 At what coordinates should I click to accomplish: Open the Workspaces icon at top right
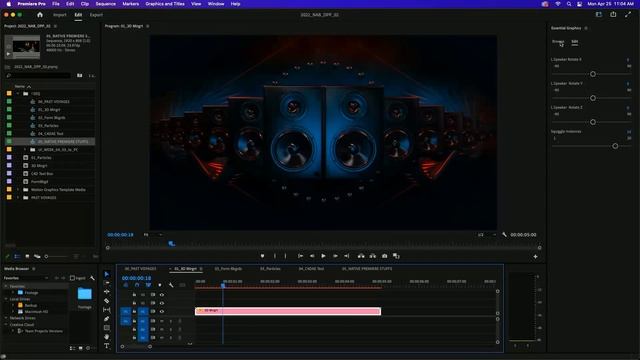coord(599,14)
